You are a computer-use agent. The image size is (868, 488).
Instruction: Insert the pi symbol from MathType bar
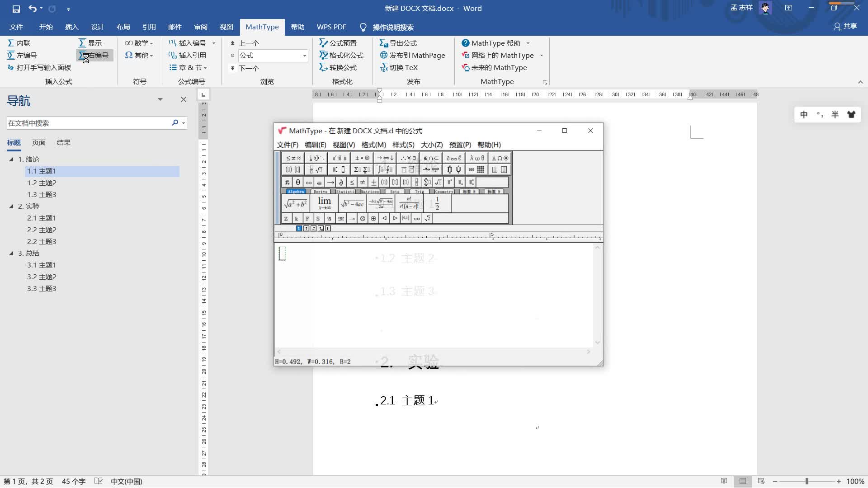coord(287,182)
